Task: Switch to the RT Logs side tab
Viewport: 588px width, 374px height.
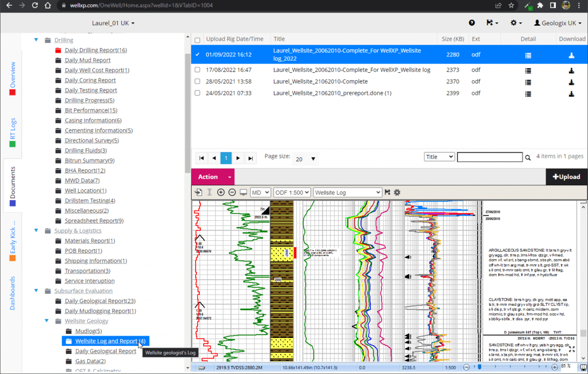Action: 13,133
